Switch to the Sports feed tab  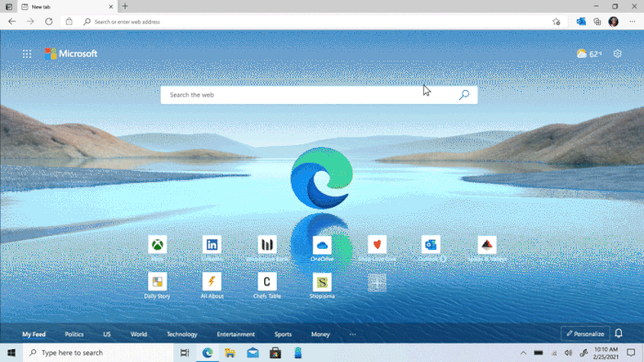(283, 334)
